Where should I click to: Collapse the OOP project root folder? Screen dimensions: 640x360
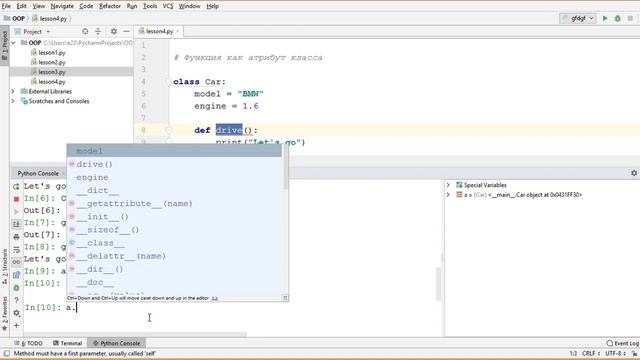[x=13, y=43]
